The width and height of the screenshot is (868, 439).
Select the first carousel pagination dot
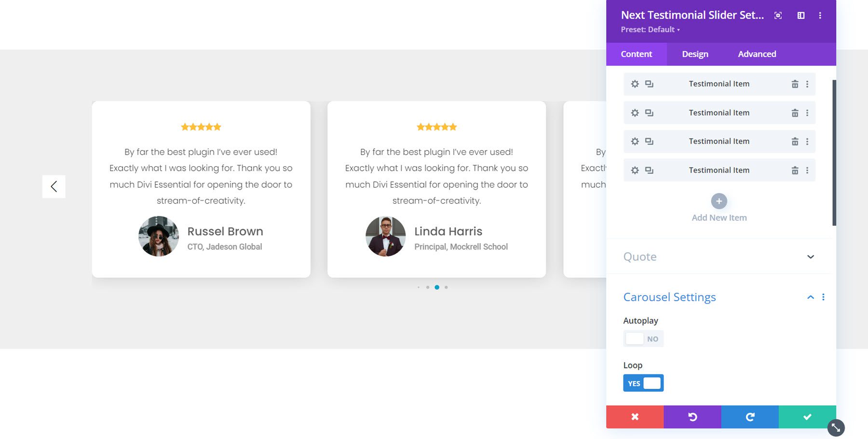pyautogui.click(x=419, y=288)
